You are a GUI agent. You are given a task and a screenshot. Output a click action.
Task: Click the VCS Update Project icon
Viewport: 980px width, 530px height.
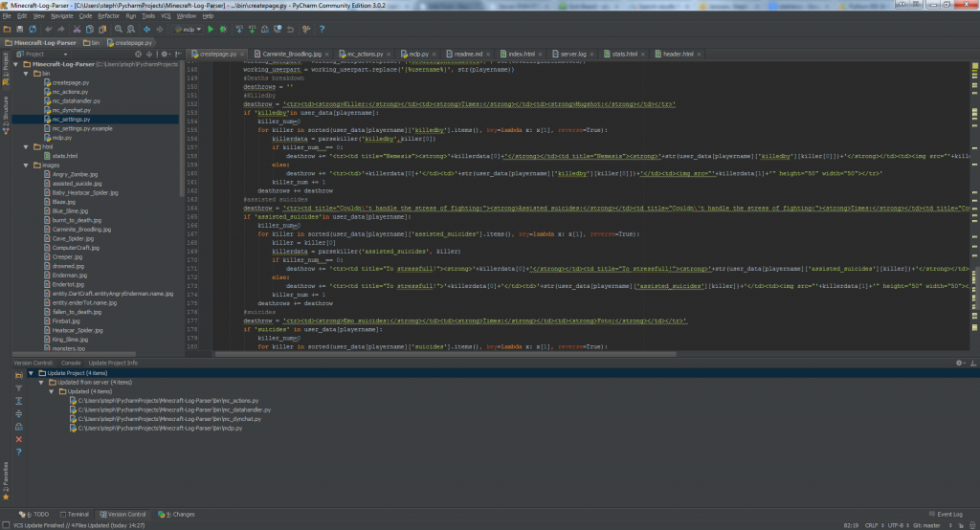point(239,29)
